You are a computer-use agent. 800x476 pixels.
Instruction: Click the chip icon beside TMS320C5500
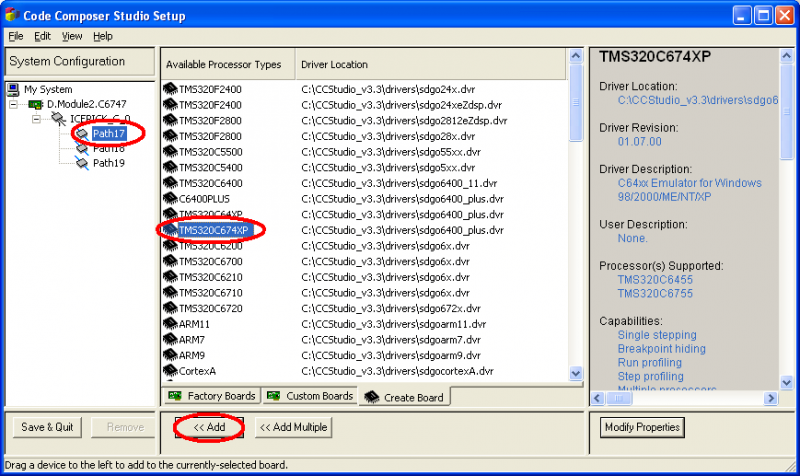(170, 152)
